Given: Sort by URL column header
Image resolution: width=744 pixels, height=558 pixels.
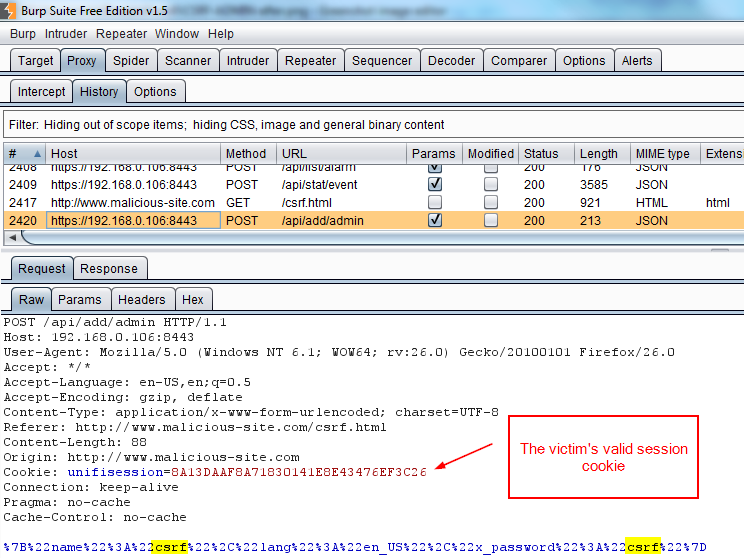Looking at the screenshot, I should click(x=341, y=154).
